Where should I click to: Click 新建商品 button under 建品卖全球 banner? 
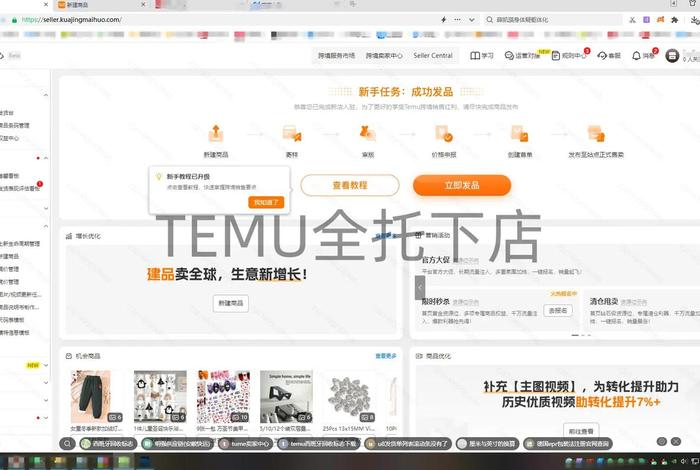(231, 303)
